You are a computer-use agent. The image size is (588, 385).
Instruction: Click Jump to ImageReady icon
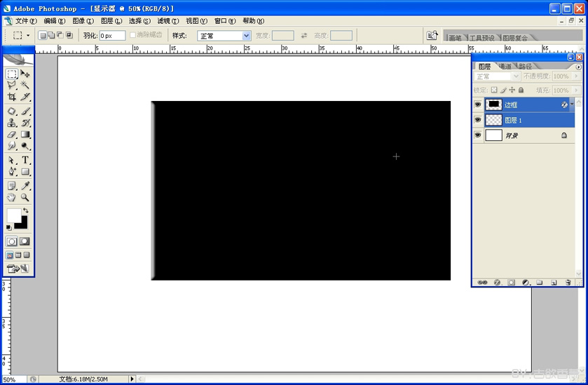(18, 269)
